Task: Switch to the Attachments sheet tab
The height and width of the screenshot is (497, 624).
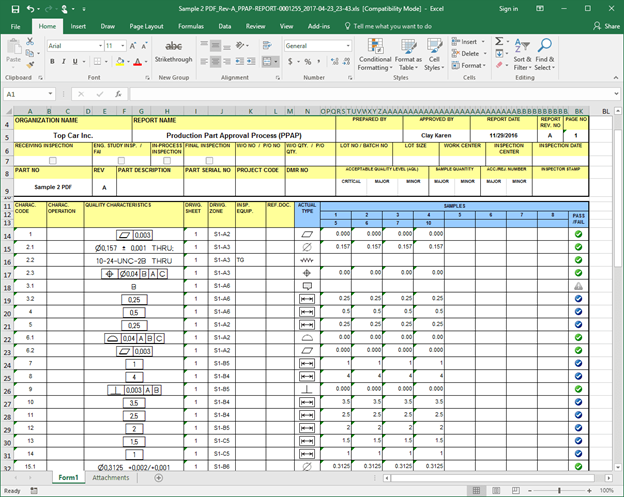Action: (111, 478)
